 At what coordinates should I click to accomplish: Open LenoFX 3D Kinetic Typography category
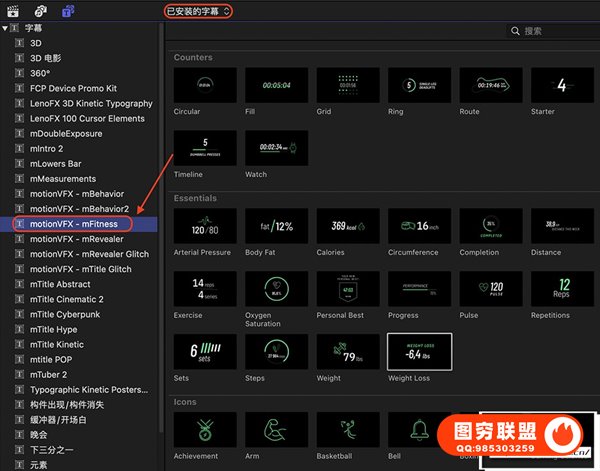pyautogui.click(x=91, y=104)
